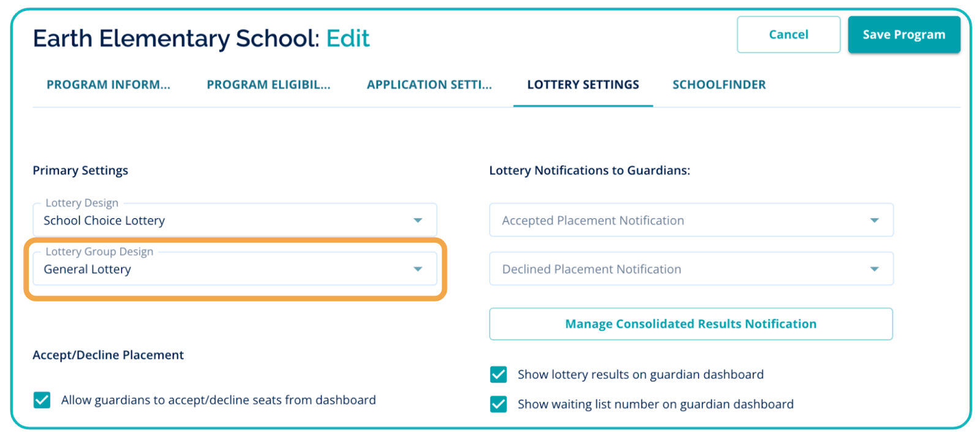
Task: Click the Accepted Placement Notification field text
Action: click(593, 221)
